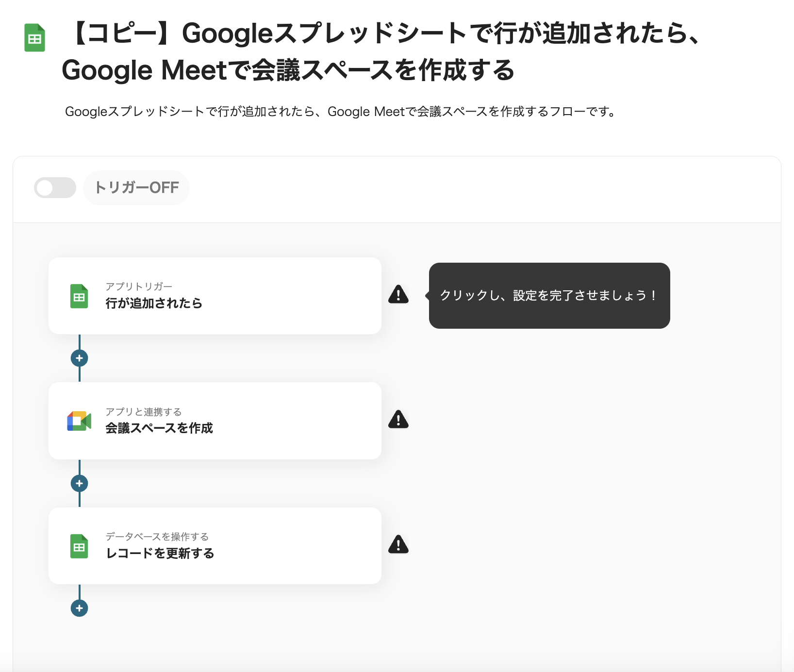Open the 会議スペースを作成 step
This screenshot has height=672, width=794.
click(x=215, y=420)
